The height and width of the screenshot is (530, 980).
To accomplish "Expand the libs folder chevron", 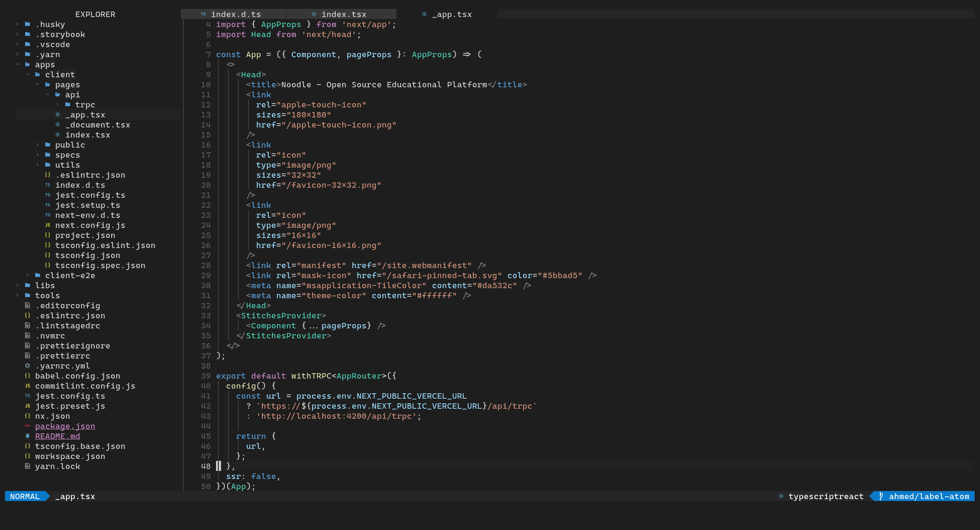I will click(17, 285).
